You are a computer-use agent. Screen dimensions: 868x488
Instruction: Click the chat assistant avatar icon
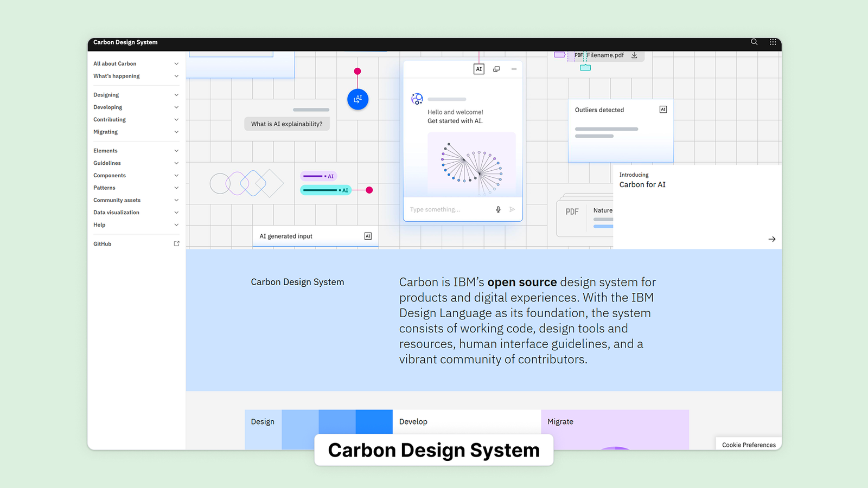417,99
